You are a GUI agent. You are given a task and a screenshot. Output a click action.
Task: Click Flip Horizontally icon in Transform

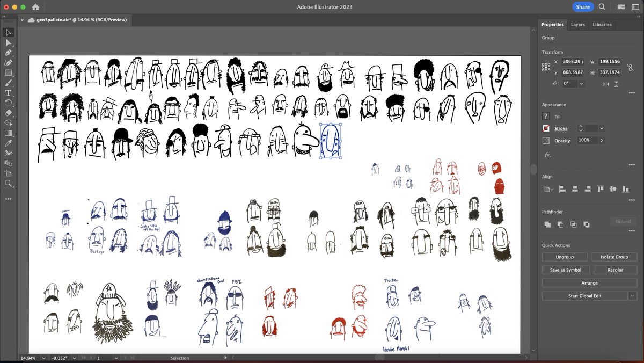point(606,84)
